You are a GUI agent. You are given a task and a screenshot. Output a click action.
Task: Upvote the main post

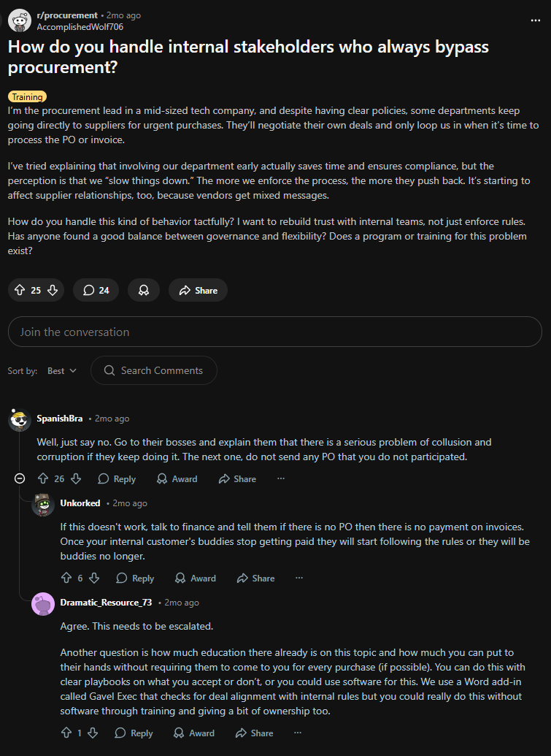[x=20, y=290]
